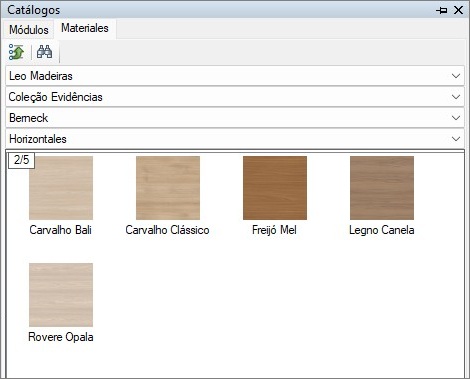Expand the Coleção Evidências dropdown
Viewport: 470px width, 379px height.
[235, 97]
